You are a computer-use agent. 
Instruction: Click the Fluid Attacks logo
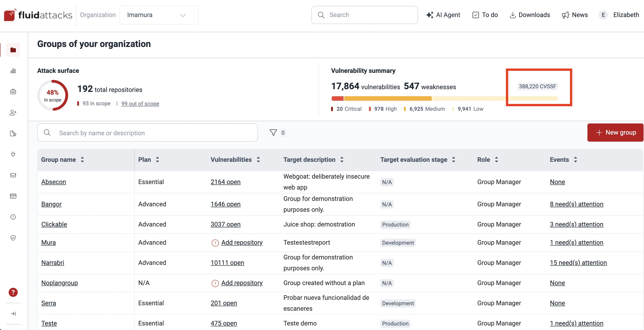pyautogui.click(x=38, y=15)
